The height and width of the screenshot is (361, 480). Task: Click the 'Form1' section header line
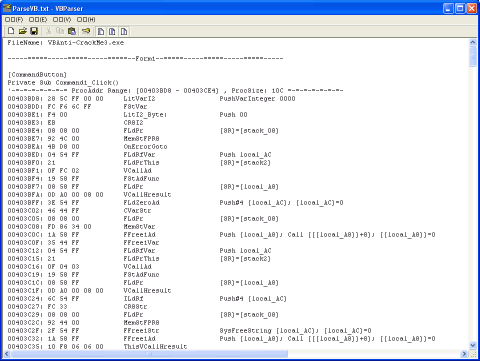tap(145, 59)
